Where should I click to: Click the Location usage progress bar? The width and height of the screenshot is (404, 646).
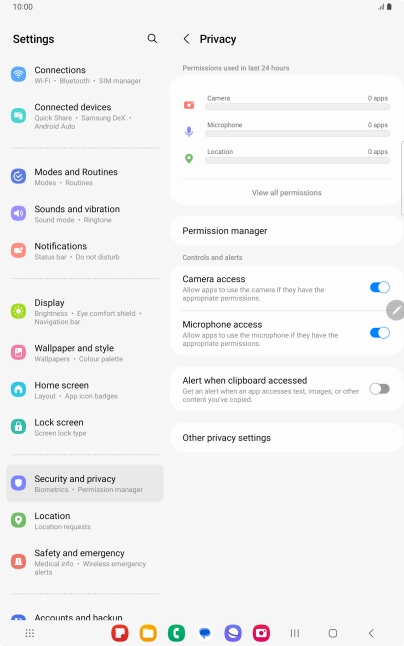[x=297, y=160]
